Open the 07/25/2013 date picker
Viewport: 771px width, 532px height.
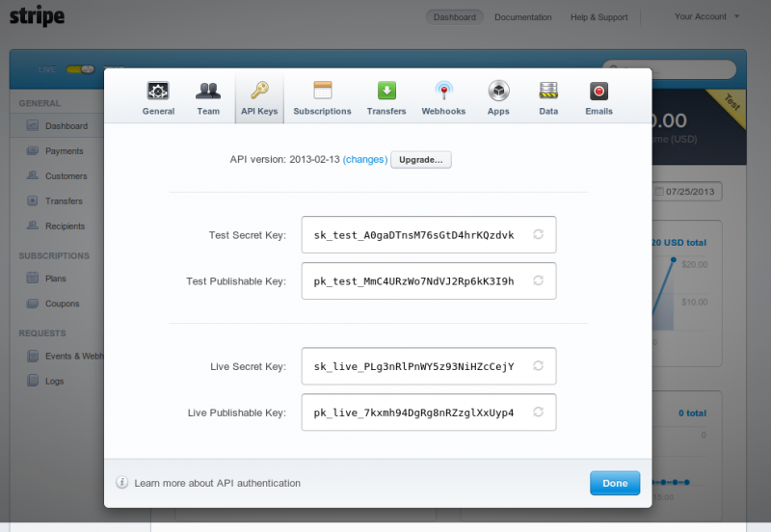pos(687,191)
